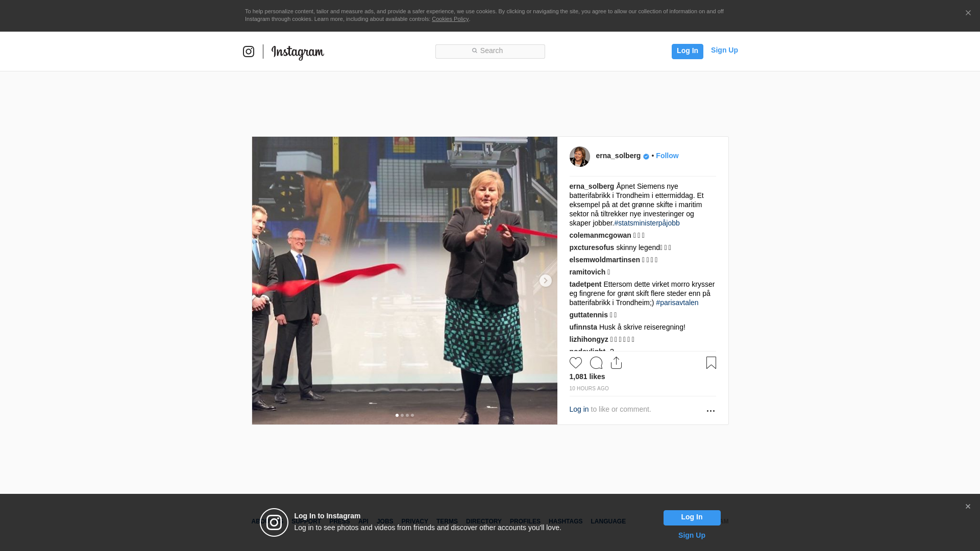Image resolution: width=980 pixels, height=551 pixels.
Task: Click the Instagram camera glyph logo
Action: pyautogui.click(x=249, y=52)
